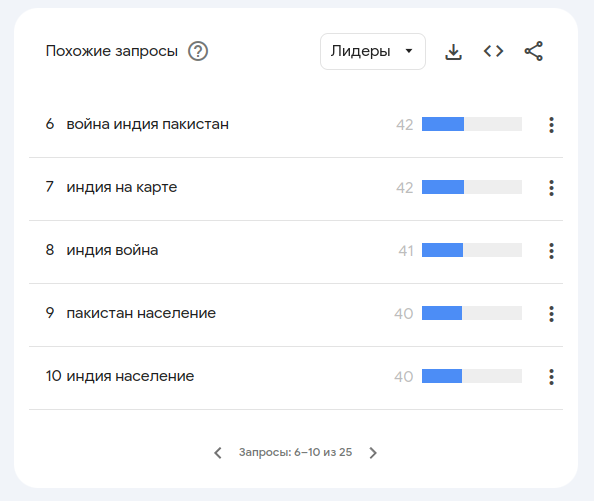The image size is (594, 501).
Task: Open query индия население
Action: [130, 376]
